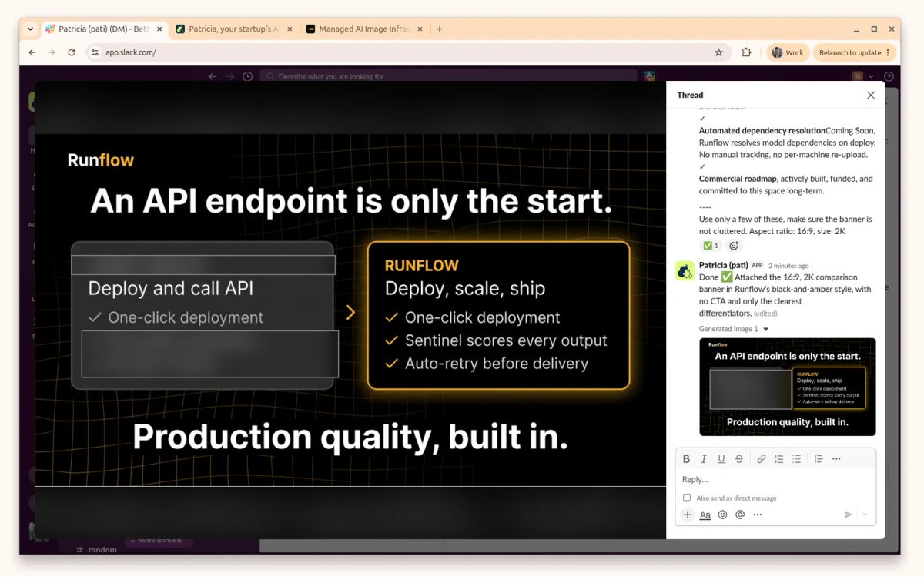Screen dimensions: 924x577
Task: Send the thread reply
Action: [x=848, y=515]
